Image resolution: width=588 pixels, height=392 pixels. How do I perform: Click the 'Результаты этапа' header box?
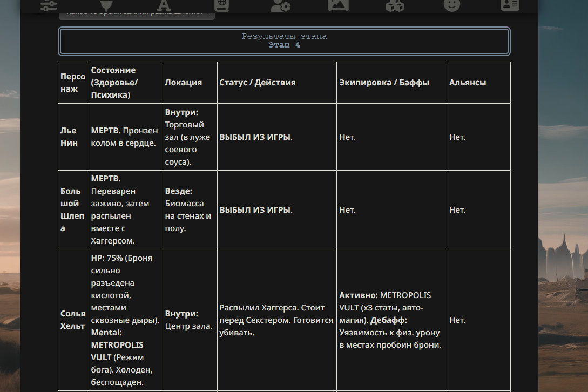click(284, 41)
